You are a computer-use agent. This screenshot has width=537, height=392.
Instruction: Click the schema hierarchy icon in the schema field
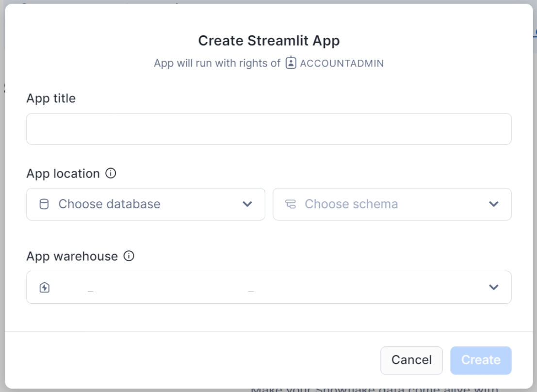coord(292,204)
